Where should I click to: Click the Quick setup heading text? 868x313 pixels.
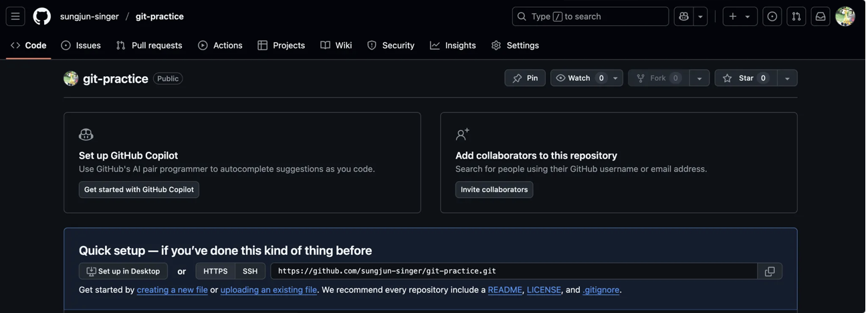225,251
